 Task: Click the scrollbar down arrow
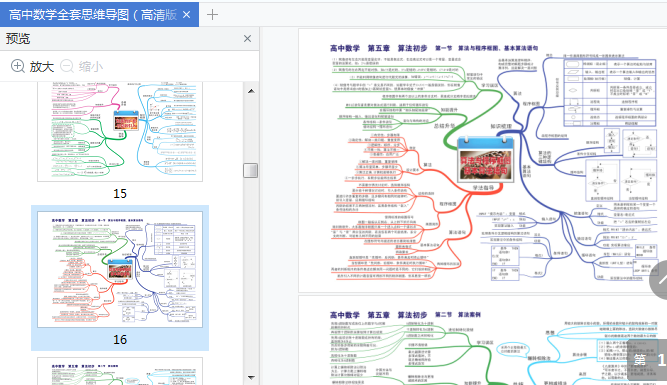click(x=251, y=377)
